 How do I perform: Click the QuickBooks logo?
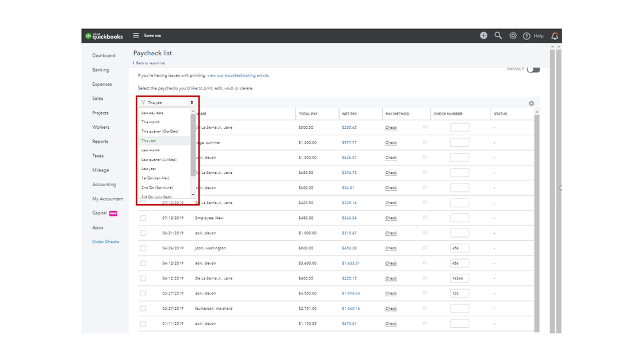(103, 36)
